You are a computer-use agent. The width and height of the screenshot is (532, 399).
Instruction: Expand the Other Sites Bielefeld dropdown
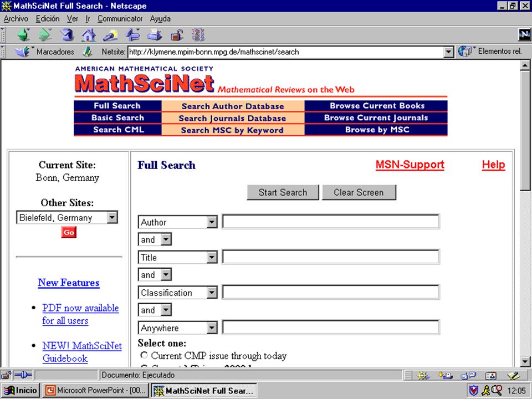point(112,217)
